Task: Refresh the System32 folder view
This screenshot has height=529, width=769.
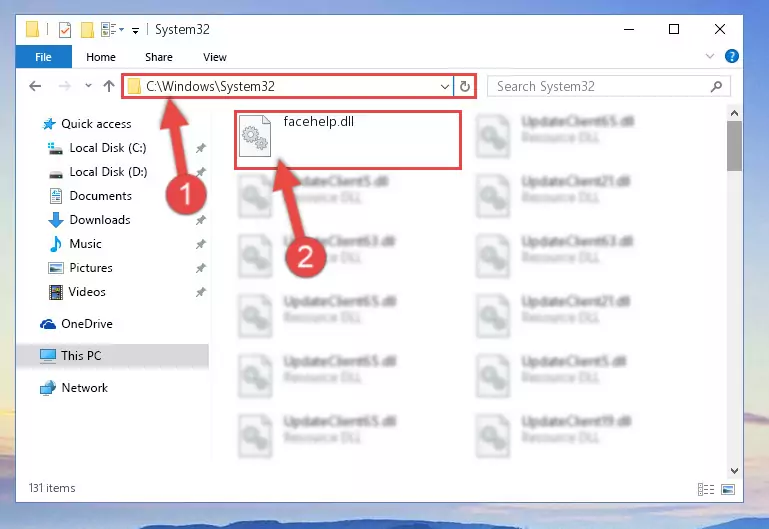Action: click(x=464, y=87)
